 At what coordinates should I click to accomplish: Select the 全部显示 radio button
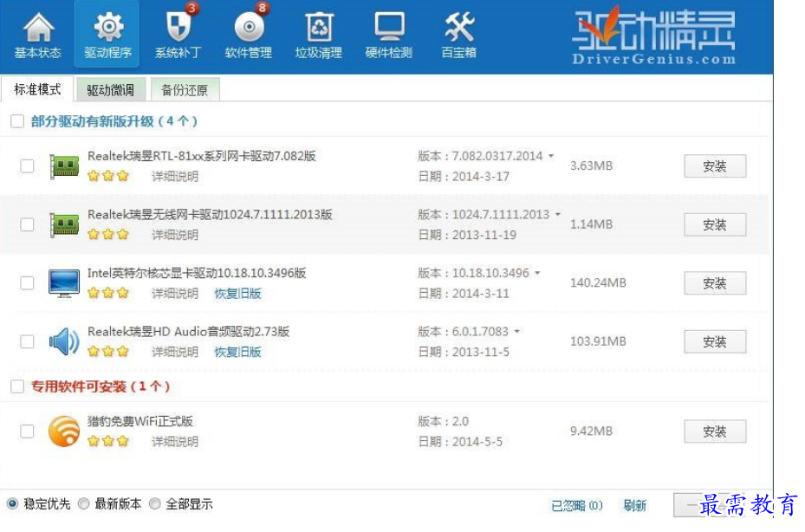[x=154, y=503]
